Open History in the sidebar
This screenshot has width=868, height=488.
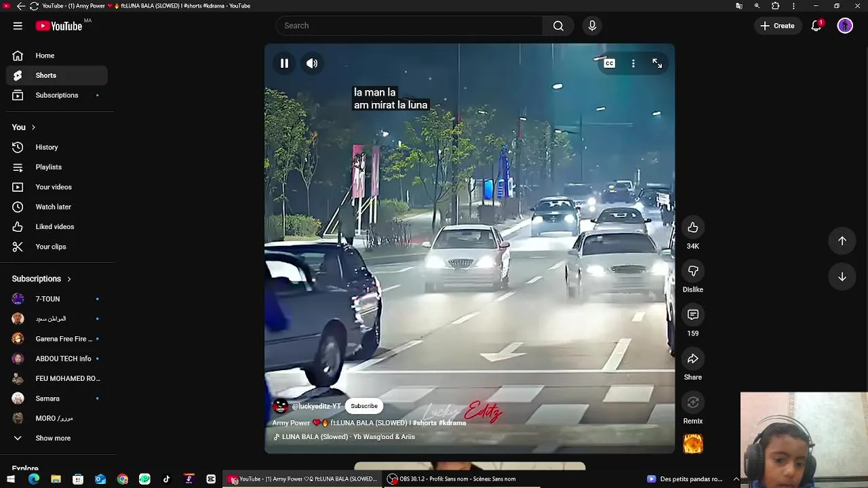(57, 147)
